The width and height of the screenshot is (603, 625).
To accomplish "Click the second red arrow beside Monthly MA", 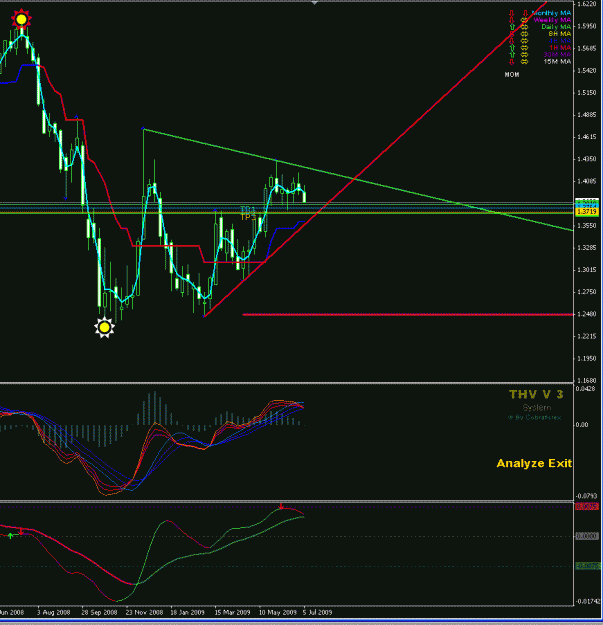I will (525, 13).
